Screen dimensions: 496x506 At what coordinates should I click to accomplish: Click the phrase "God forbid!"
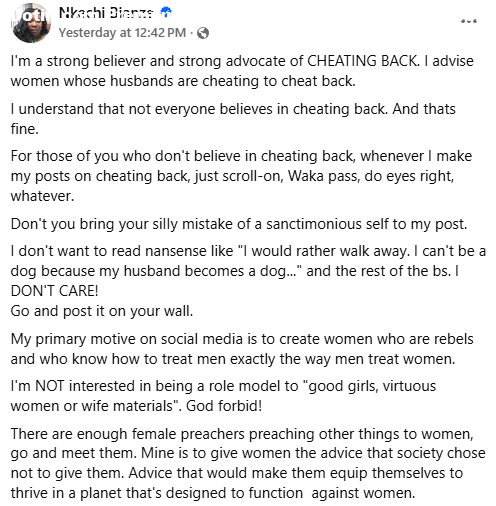click(x=224, y=406)
